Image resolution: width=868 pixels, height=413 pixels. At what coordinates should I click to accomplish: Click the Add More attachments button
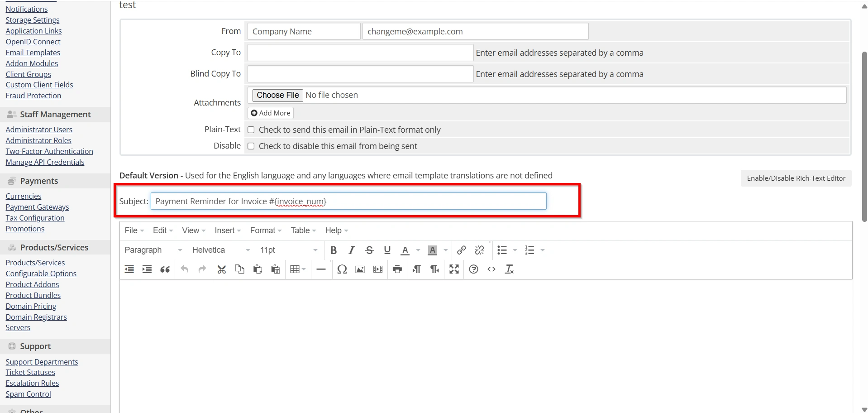pyautogui.click(x=271, y=113)
